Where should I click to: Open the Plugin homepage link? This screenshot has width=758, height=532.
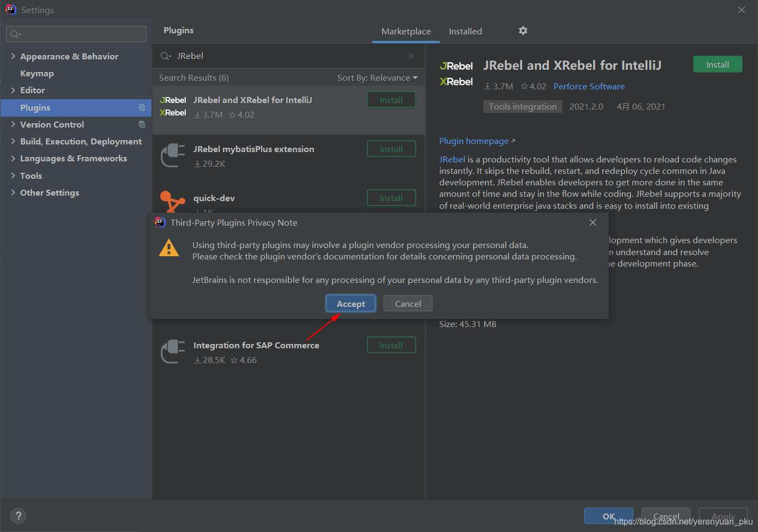(477, 141)
